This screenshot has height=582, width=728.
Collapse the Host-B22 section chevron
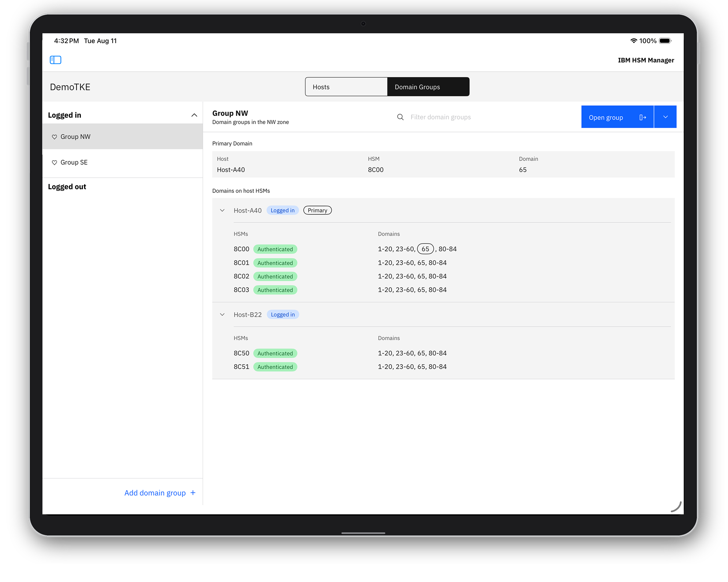click(222, 315)
